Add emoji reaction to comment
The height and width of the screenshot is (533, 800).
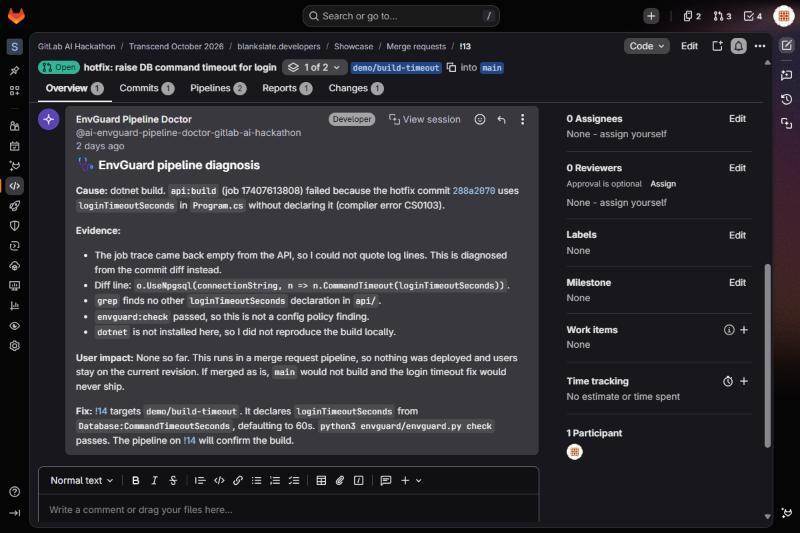coord(480,119)
